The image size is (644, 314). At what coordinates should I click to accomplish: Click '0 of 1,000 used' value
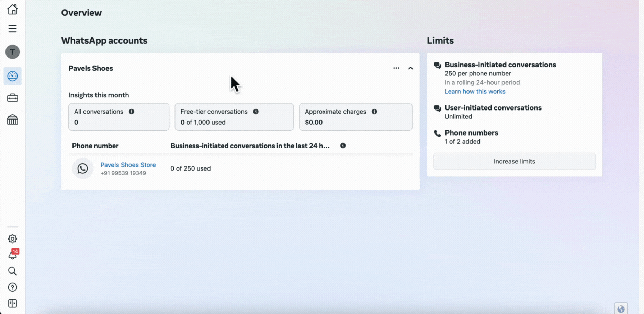[203, 122]
